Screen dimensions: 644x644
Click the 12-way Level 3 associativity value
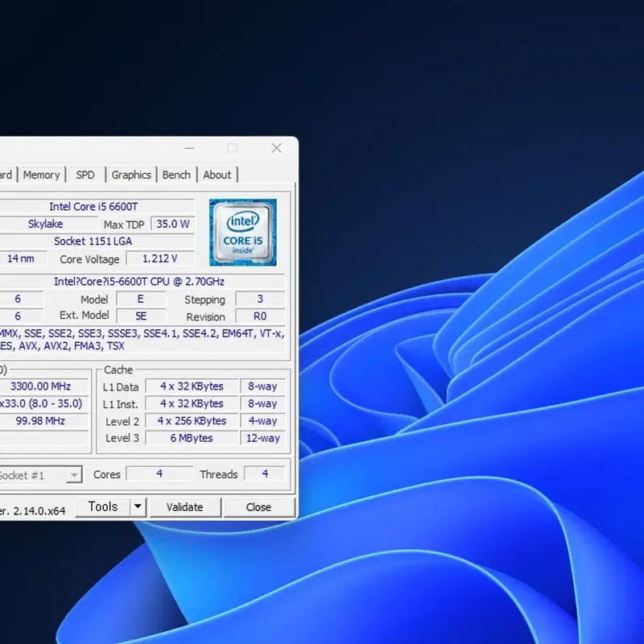tap(263, 438)
